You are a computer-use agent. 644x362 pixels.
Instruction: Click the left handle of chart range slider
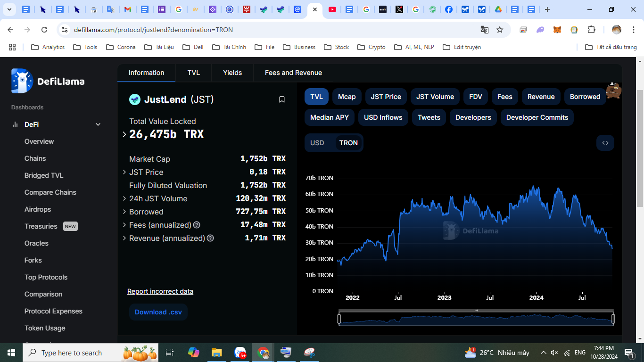coord(339,319)
